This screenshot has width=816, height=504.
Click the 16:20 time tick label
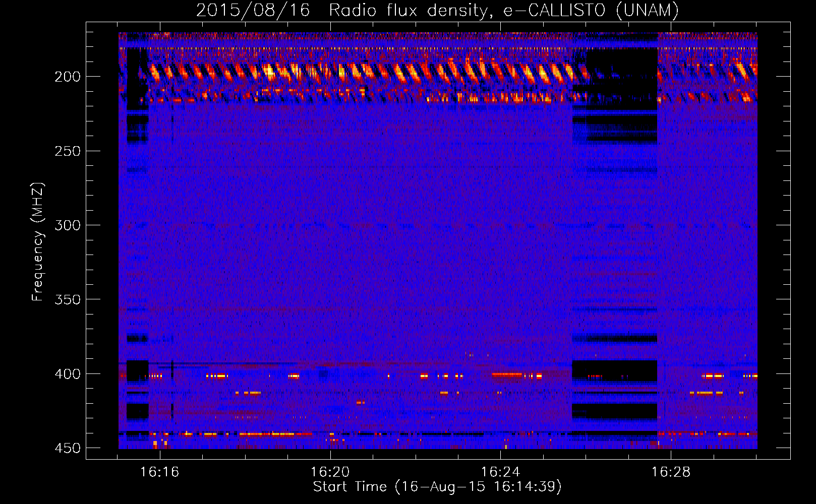(x=330, y=472)
